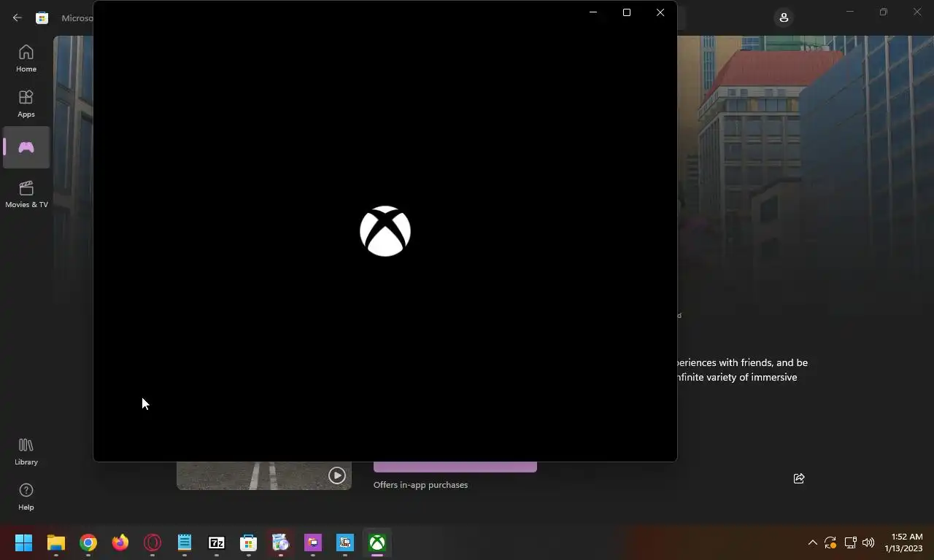This screenshot has width=934, height=560.
Task: Open 7-Zip from taskbar
Action: pos(217,542)
